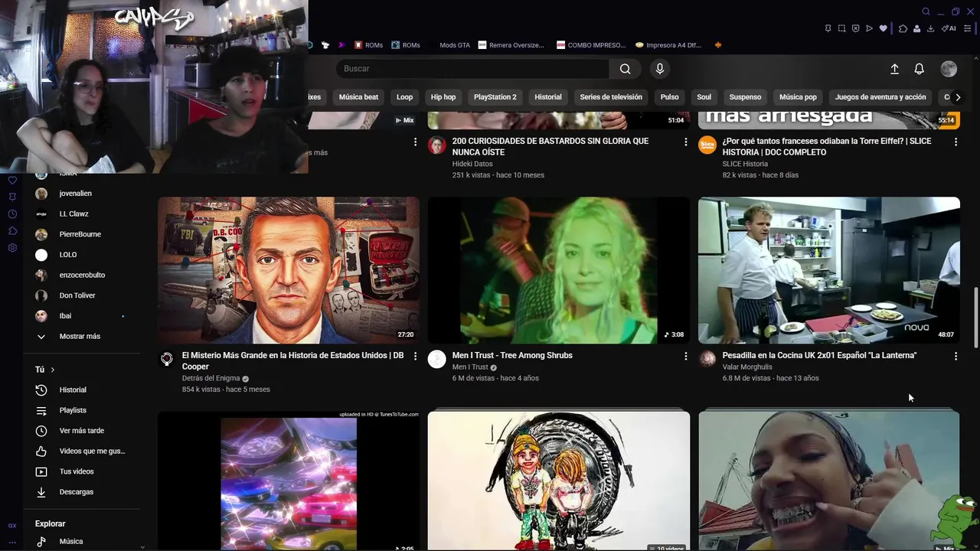Open options for Torre Eiffel video
The height and width of the screenshot is (551, 980).
coord(955,142)
